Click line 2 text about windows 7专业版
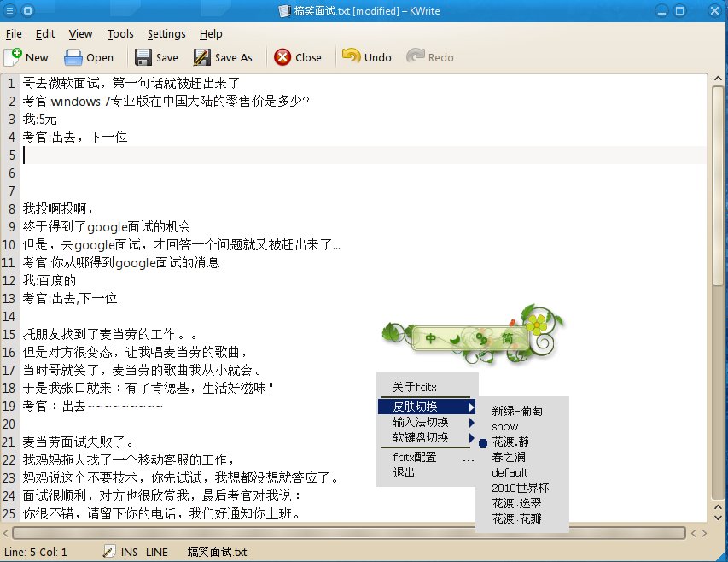Screen dimensions: 728x562 pyautogui.click(x=166, y=101)
